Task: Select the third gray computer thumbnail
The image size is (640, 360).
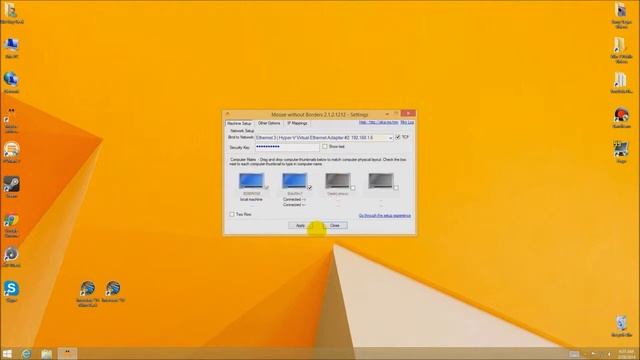Action: coord(338,181)
